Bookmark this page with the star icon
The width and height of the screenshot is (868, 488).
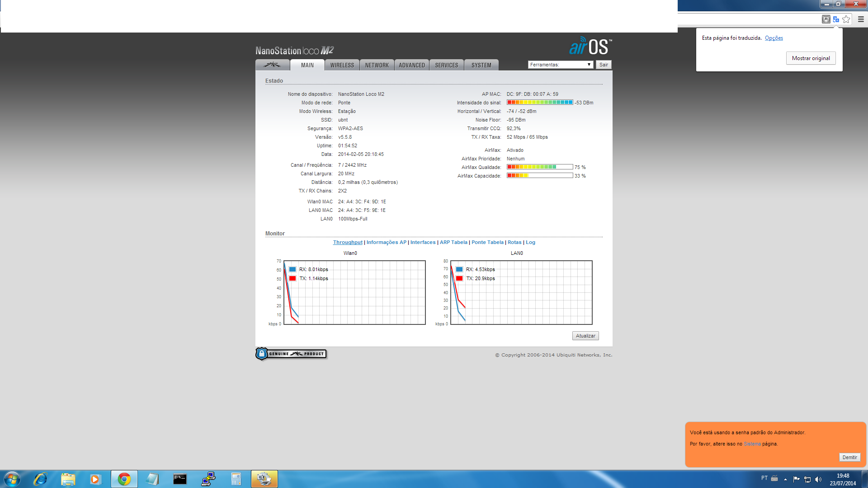click(846, 19)
